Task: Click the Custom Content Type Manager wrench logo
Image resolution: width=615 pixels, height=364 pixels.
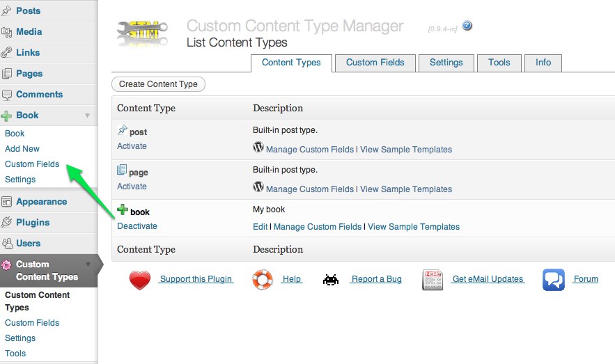Action: [x=142, y=32]
